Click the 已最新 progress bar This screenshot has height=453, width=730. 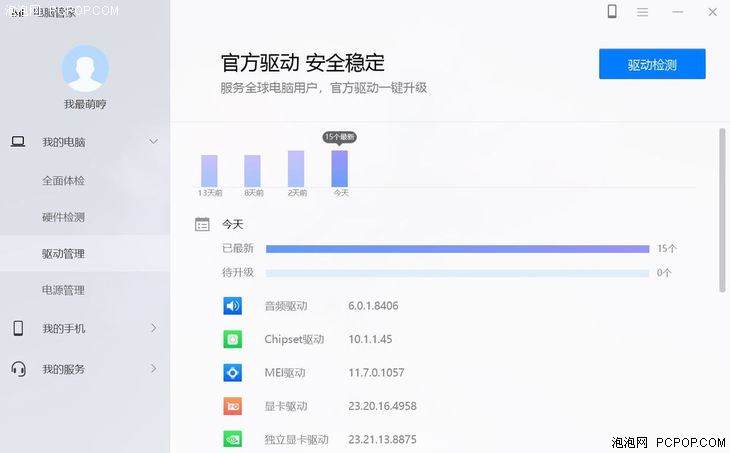point(457,249)
